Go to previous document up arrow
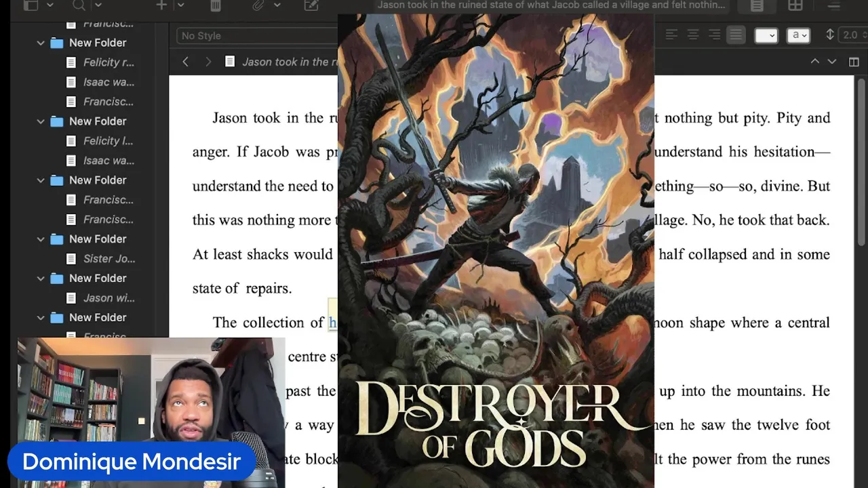868x488 pixels. coord(814,62)
